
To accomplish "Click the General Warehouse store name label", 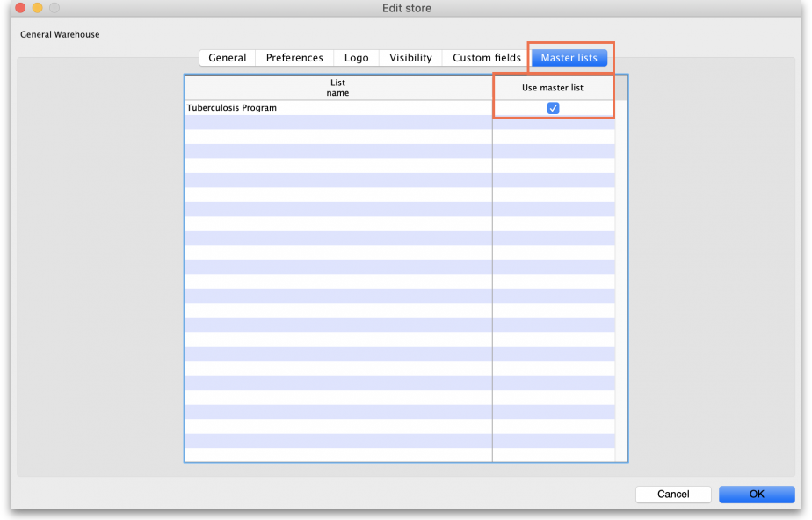I will pos(60,35).
